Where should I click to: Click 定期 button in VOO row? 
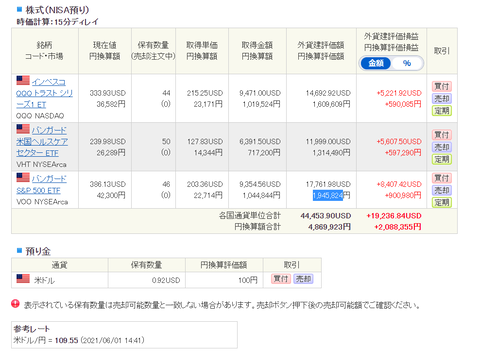[442, 202]
